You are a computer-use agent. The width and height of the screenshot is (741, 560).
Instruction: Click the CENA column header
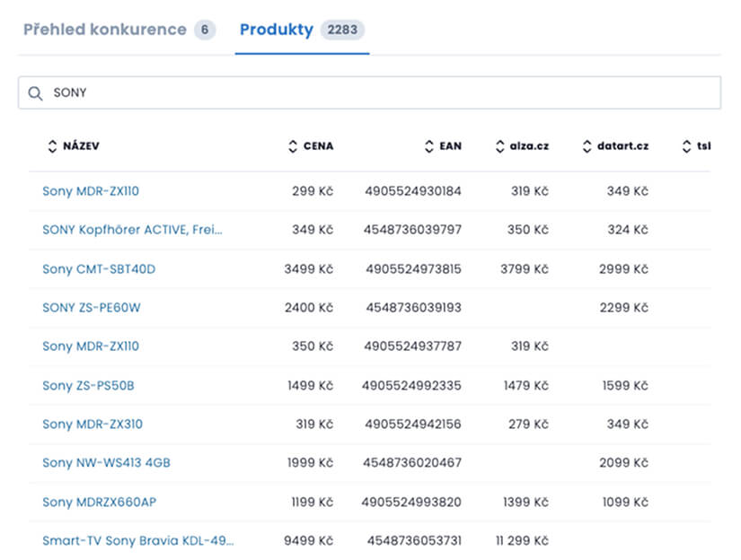coord(319,146)
